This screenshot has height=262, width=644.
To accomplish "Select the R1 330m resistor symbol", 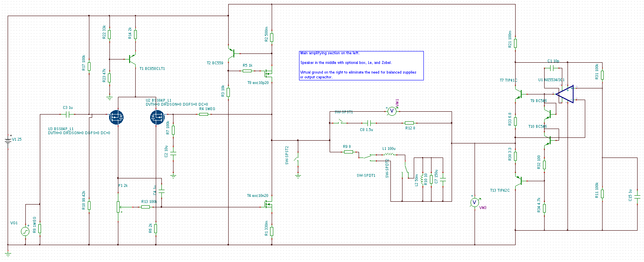I will [272, 231].
